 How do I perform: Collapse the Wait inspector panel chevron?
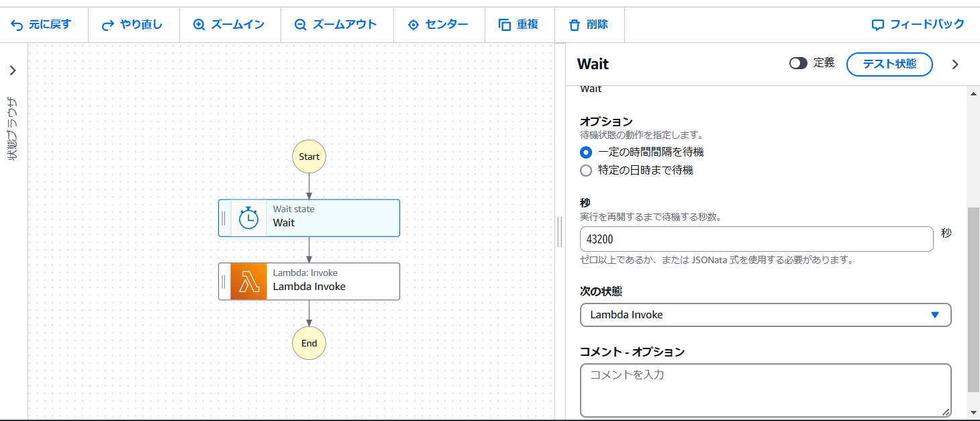pyautogui.click(x=956, y=64)
